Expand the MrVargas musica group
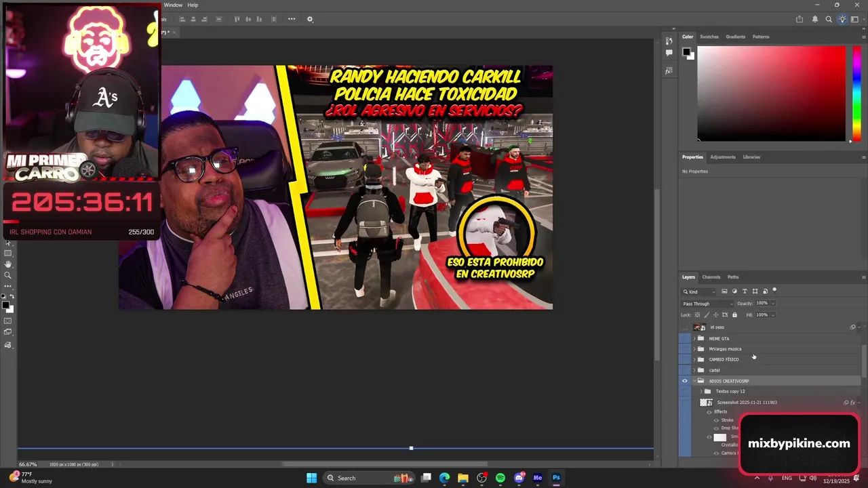The width and height of the screenshot is (868, 488). pyautogui.click(x=694, y=349)
